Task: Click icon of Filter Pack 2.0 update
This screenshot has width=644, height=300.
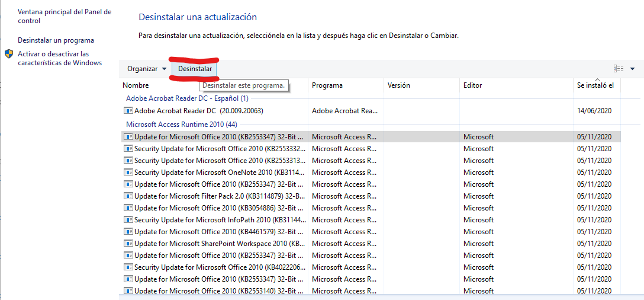Action: [x=128, y=196]
